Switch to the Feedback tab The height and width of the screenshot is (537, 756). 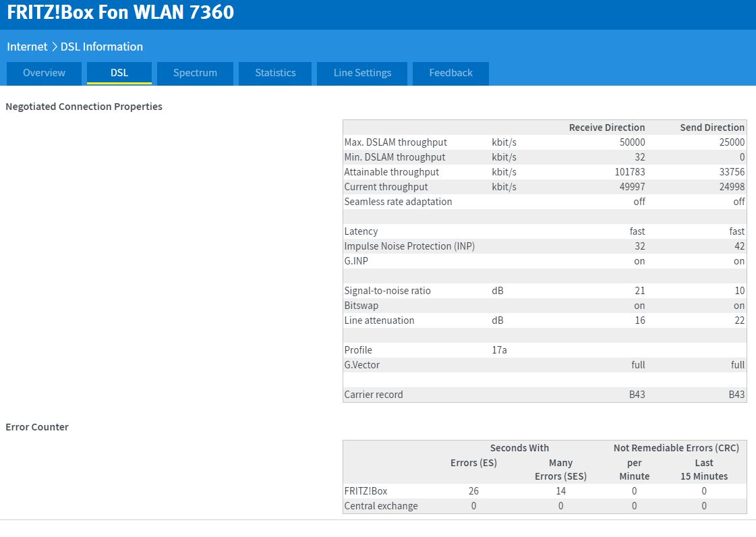pyautogui.click(x=450, y=73)
